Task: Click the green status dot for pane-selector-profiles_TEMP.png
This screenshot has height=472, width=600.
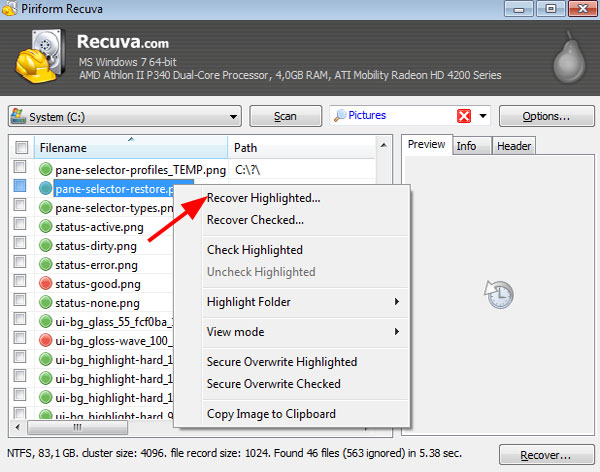Action: click(x=46, y=169)
